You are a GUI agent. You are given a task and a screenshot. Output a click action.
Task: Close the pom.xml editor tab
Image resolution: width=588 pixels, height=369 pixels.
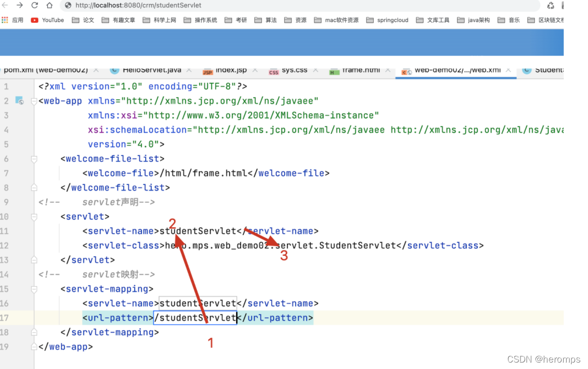[x=96, y=70]
